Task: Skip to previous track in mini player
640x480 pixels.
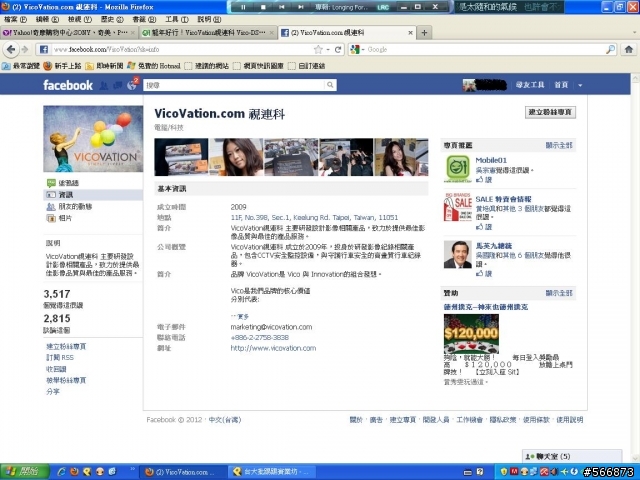Action: [x=282, y=7]
